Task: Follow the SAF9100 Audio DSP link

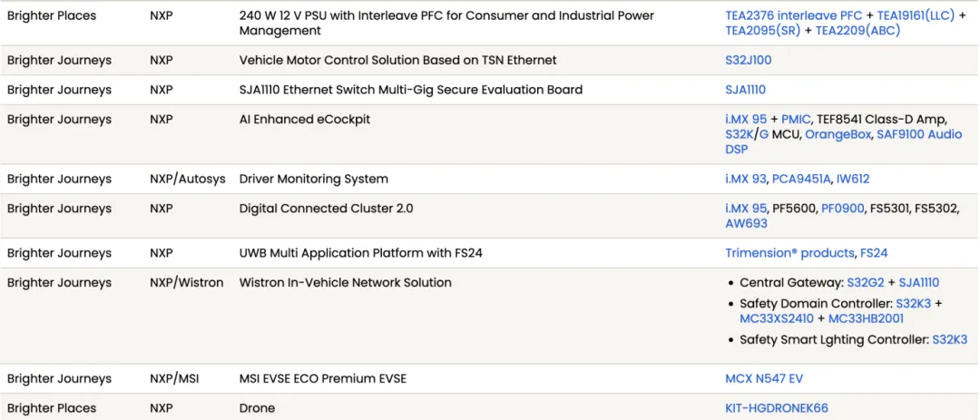Action: tap(844, 142)
